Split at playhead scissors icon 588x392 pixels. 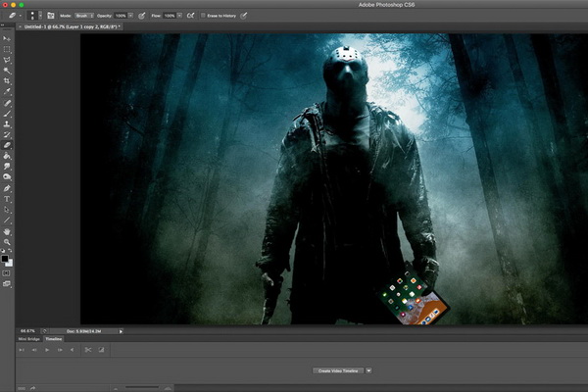[x=88, y=350]
